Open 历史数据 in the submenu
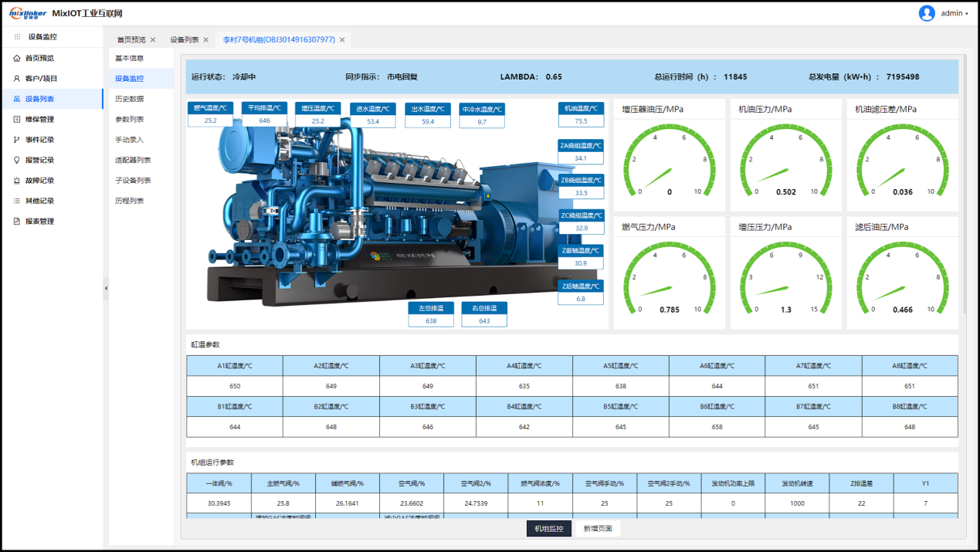This screenshot has height=552, width=980. coord(129,99)
